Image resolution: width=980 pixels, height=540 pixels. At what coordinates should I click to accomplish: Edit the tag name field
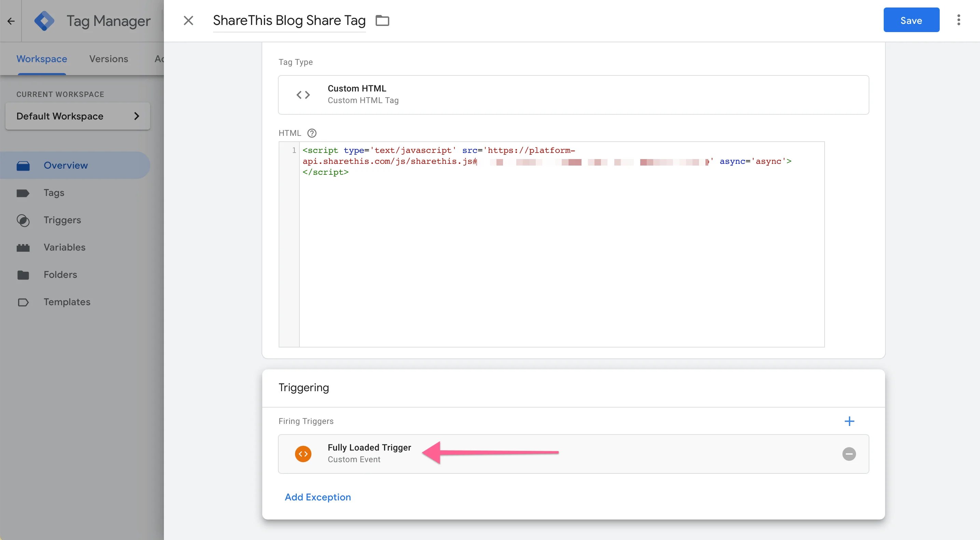pos(289,20)
